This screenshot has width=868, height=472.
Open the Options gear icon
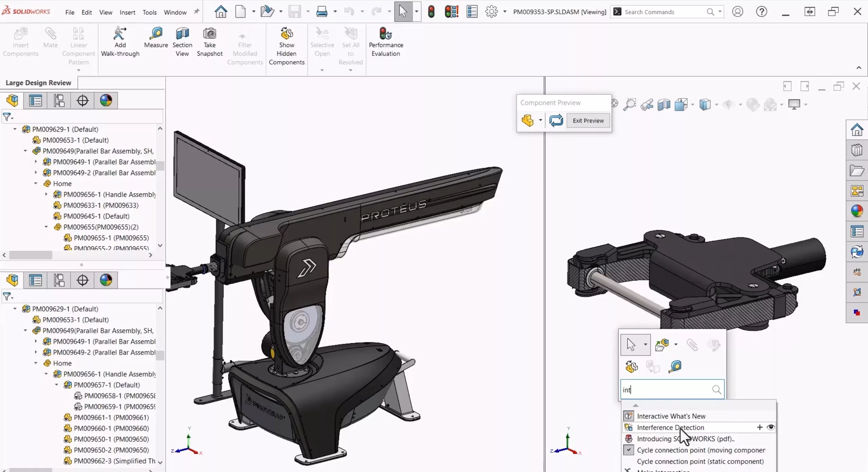click(491, 12)
